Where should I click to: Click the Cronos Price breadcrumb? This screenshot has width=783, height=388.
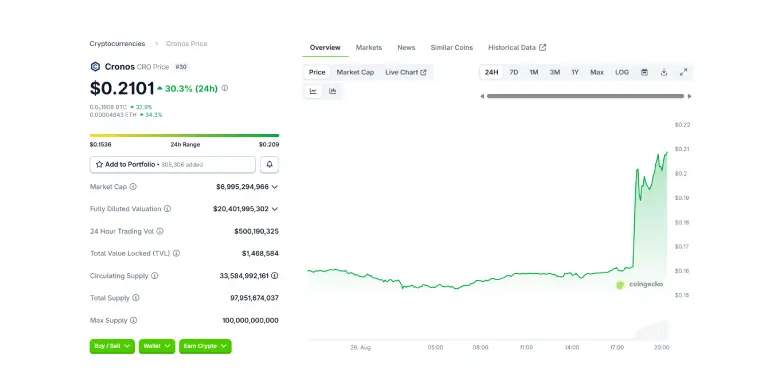pos(186,43)
